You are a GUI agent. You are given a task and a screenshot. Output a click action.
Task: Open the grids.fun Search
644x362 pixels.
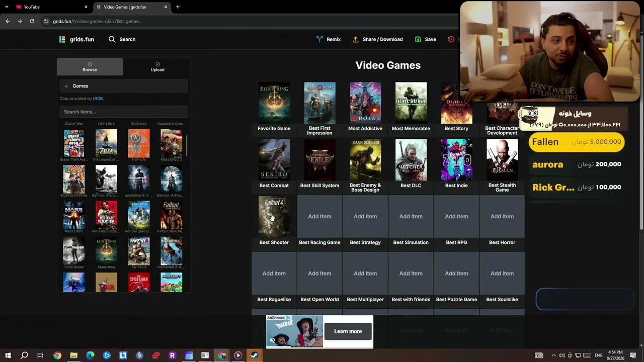tap(122, 39)
